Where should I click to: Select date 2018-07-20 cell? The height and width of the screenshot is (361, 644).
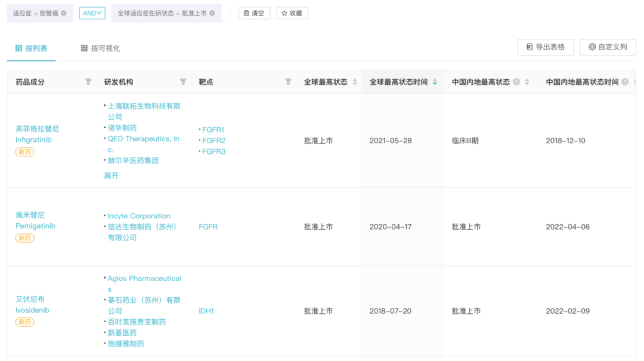pyautogui.click(x=390, y=311)
